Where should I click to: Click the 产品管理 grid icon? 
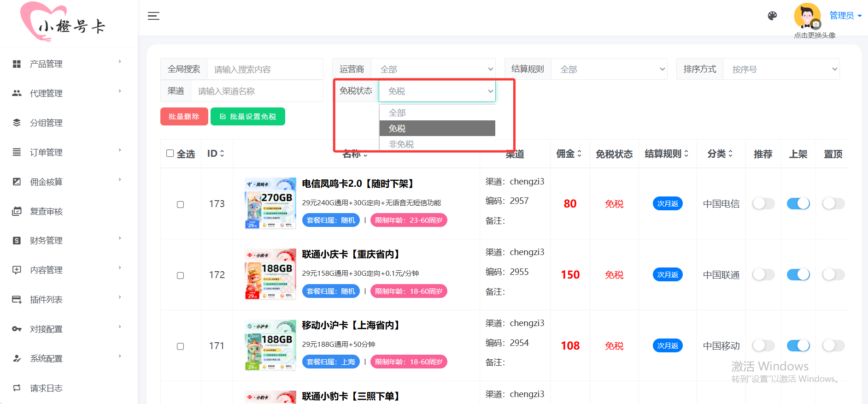pyautogui.click(x=17, y=64)
